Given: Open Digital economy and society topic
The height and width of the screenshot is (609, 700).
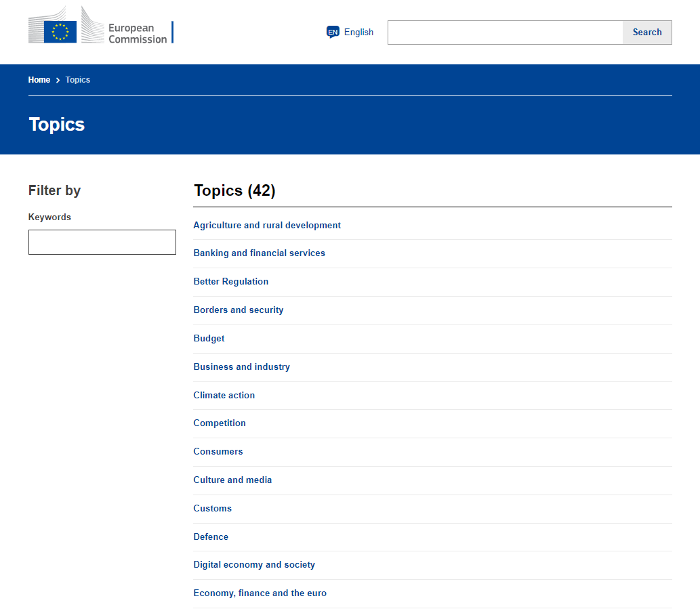Looking at the screenshot, I should click(254, 565).
